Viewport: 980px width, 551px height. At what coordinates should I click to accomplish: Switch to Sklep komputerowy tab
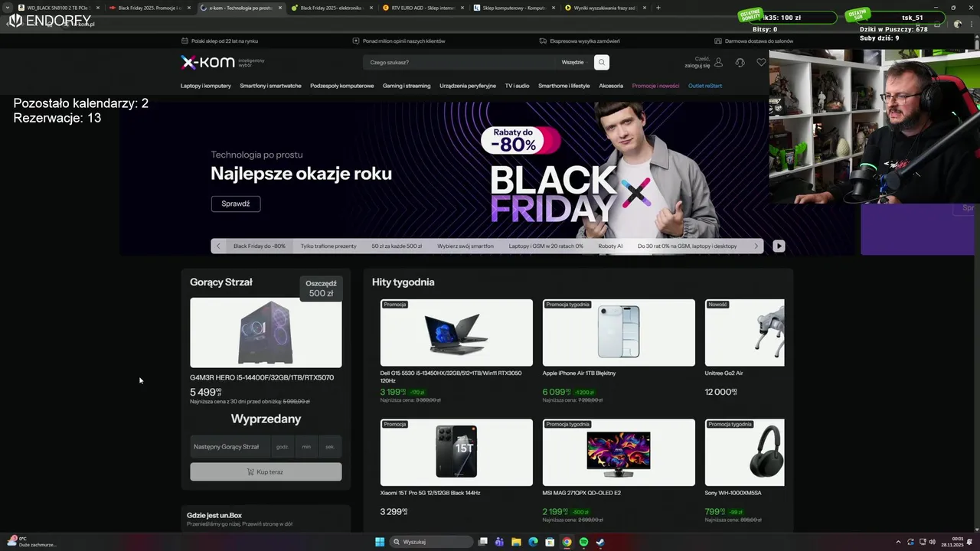tap(513, 8)
